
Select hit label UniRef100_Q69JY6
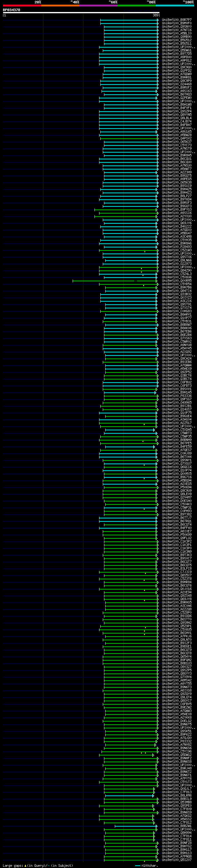tap(177, 223)
